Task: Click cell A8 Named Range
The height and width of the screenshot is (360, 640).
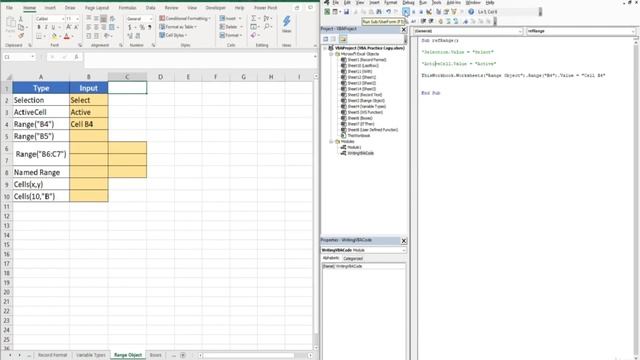Action: tap(41, 172)
